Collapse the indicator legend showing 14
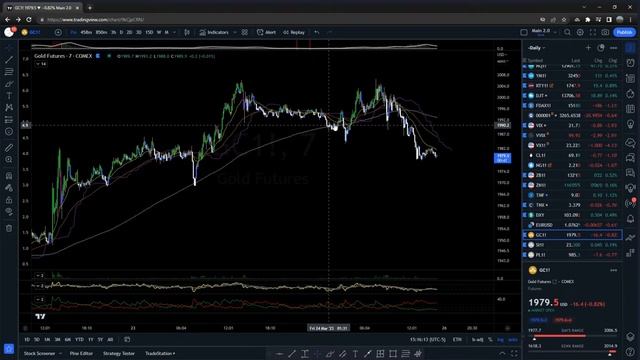640x360 pixels. tap(41, 64)
